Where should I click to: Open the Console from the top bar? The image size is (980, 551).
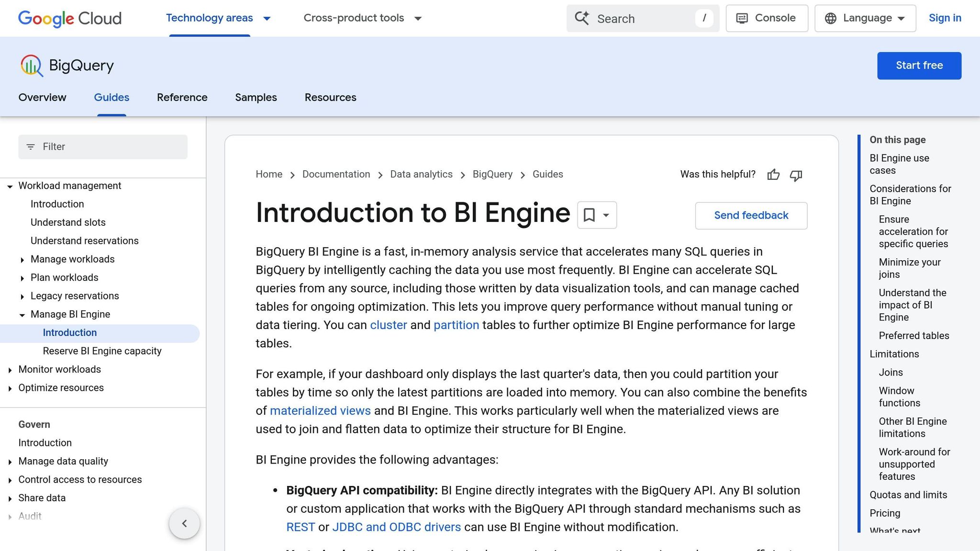(x=766, y=18)
